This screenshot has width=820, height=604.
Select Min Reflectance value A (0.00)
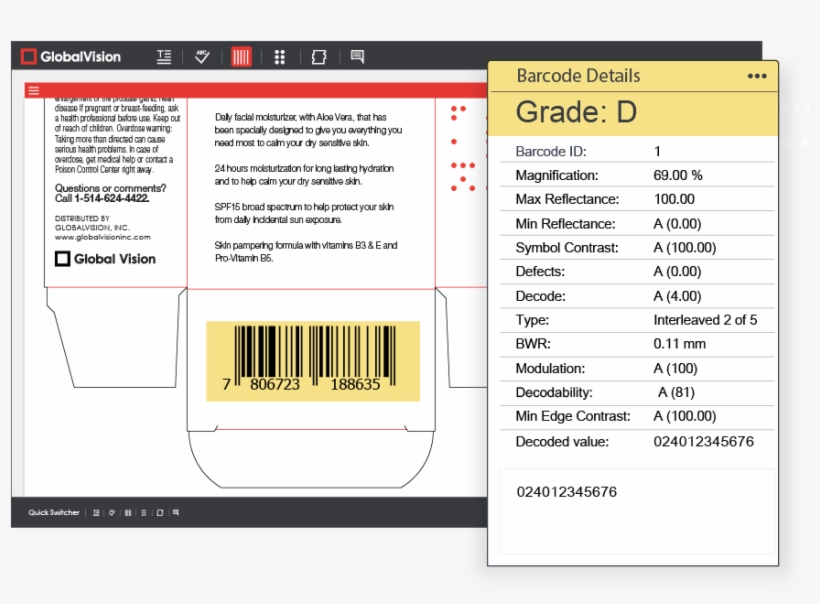point(677,224)
